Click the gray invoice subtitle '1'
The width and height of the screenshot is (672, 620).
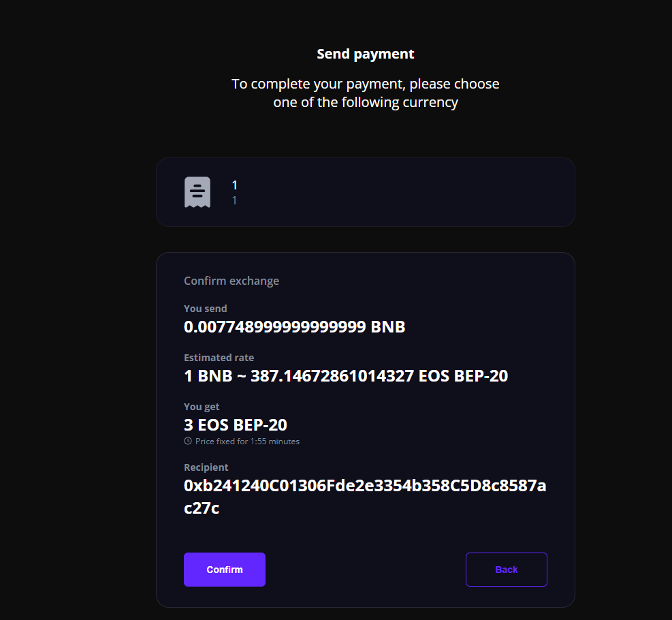(234, 200)
